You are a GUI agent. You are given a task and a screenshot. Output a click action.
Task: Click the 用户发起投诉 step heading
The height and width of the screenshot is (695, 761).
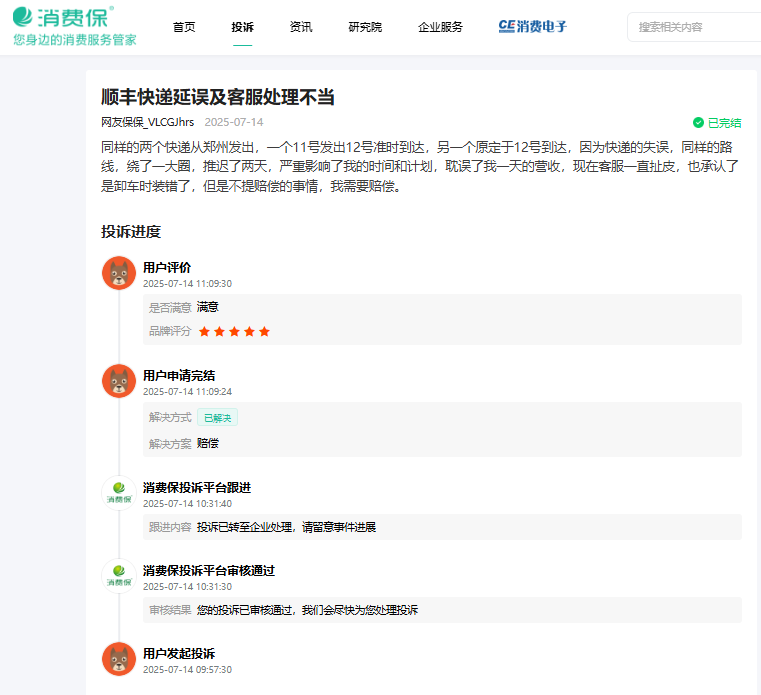pyautogui.click(x=179, y=654)
